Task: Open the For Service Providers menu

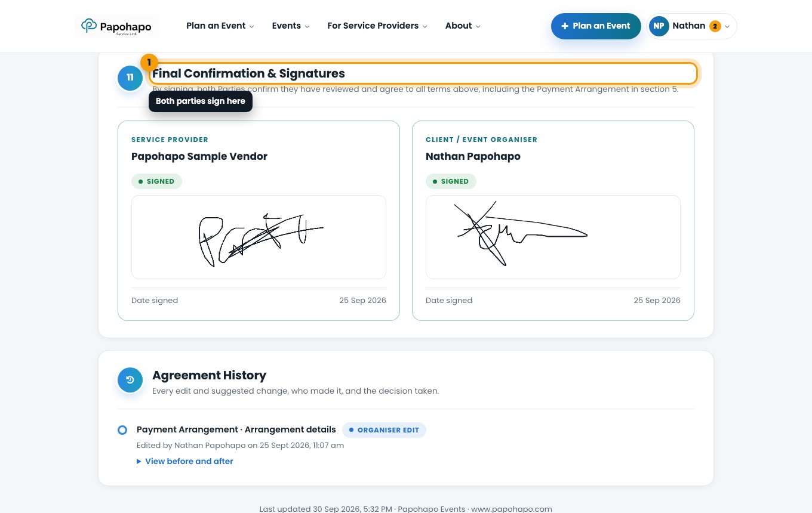Action: 377,26
